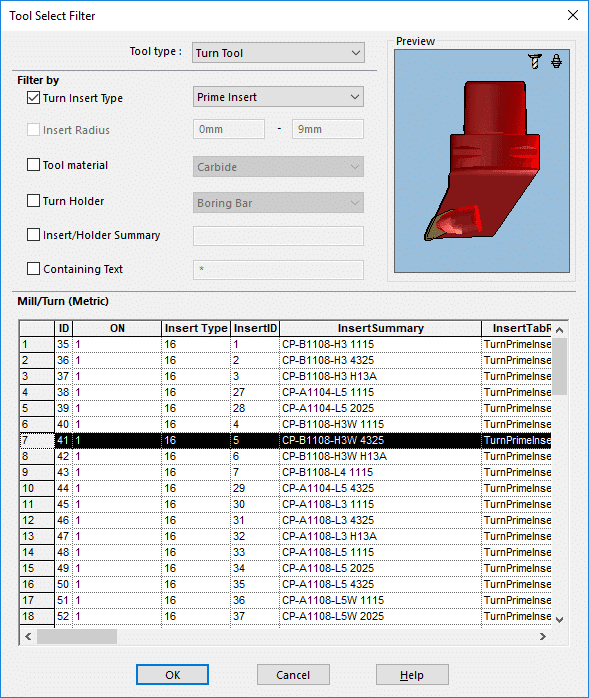Click the vertical scrollbar thumb of the table
The width and height of the screenshot is (589, 698).
coord(560,366)
